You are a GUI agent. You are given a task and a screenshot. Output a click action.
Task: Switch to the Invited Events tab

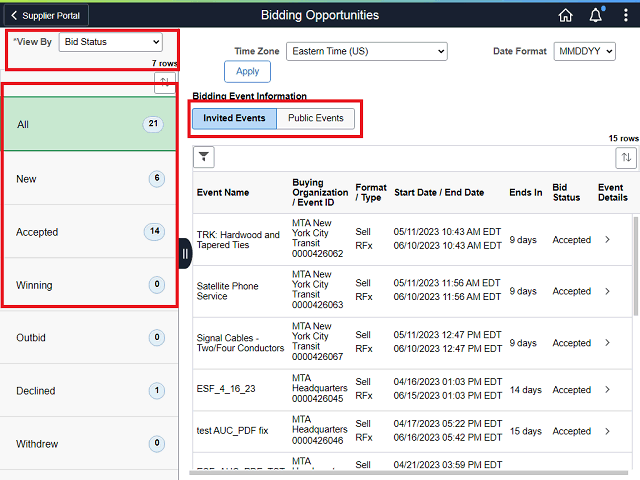[234, 118]
